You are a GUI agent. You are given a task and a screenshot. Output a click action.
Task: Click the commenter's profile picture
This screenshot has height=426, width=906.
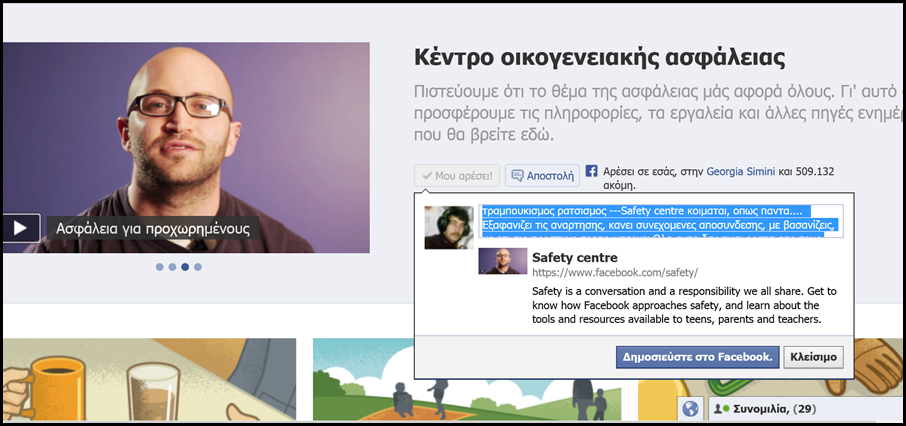coord(449,228)
